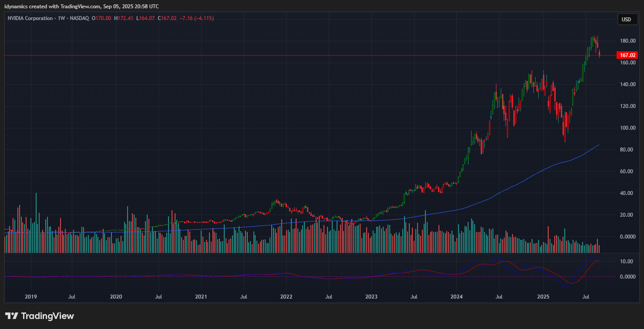Click the TradingView logo at the bottom
644x329 pixels.
coord(40,316)
